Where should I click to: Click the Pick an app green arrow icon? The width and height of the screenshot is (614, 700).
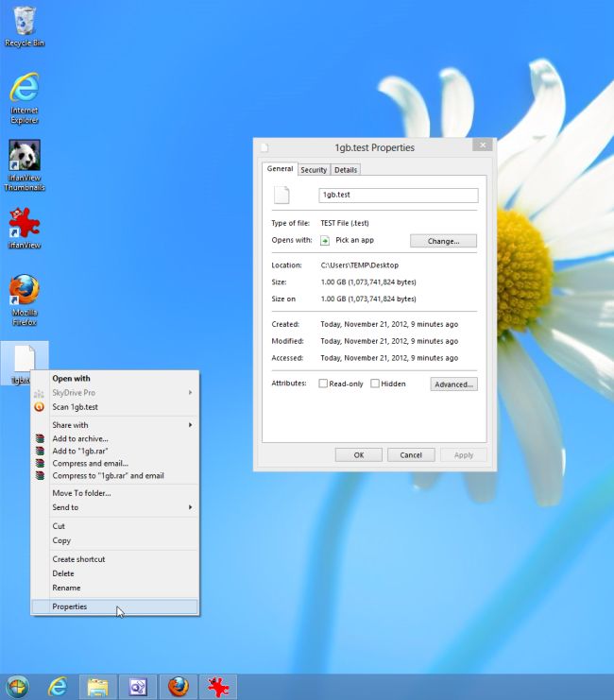coord(325,241)
